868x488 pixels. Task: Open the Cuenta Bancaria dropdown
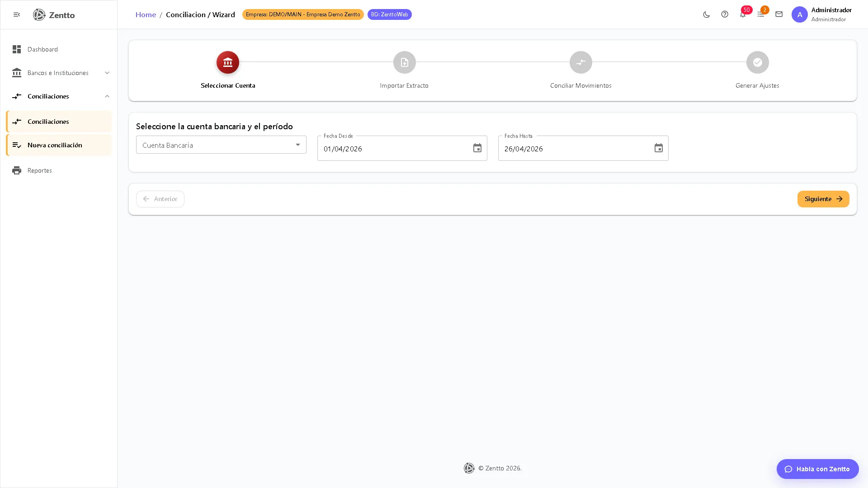coord(221,145)
